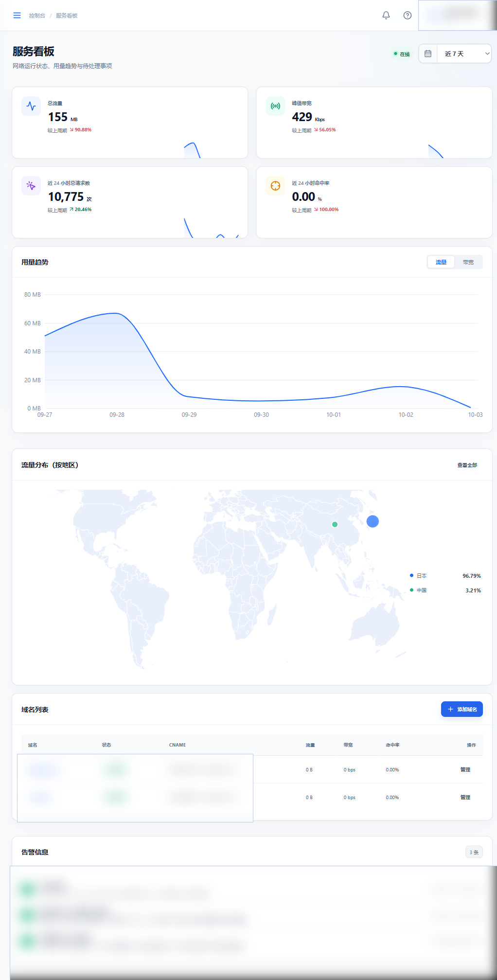The width and height of the screenshot is (497, 980).
Task: Click the calendar icon beside 近 7 天
Action: [x=428, y=53]
